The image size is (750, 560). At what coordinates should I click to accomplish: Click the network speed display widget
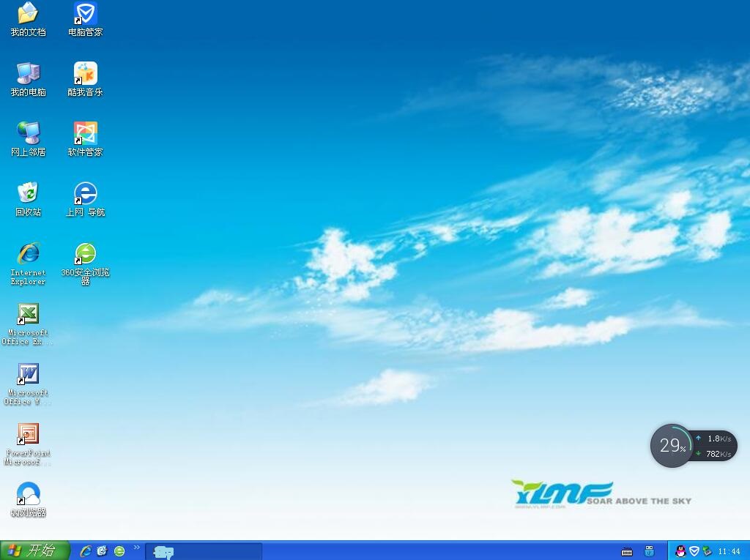click(716, 446)
